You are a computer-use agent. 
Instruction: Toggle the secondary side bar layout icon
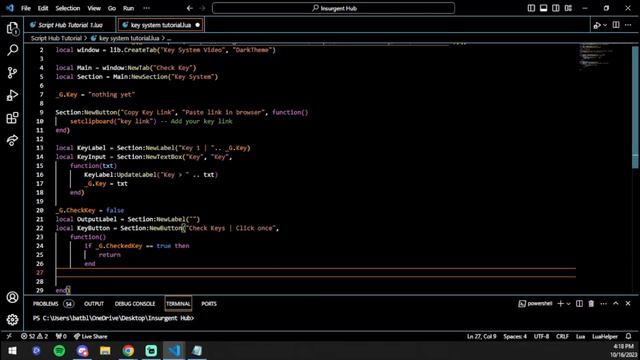point(556,8)
